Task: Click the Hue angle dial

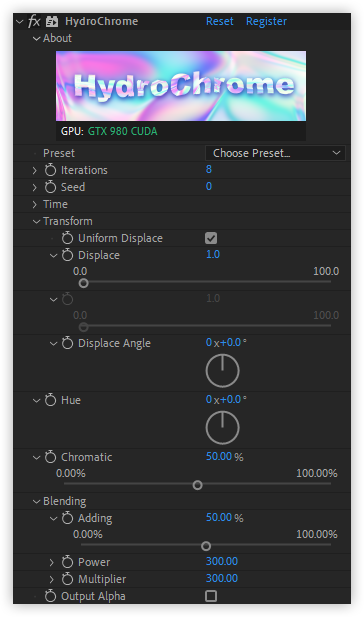Action: (222, 428)
